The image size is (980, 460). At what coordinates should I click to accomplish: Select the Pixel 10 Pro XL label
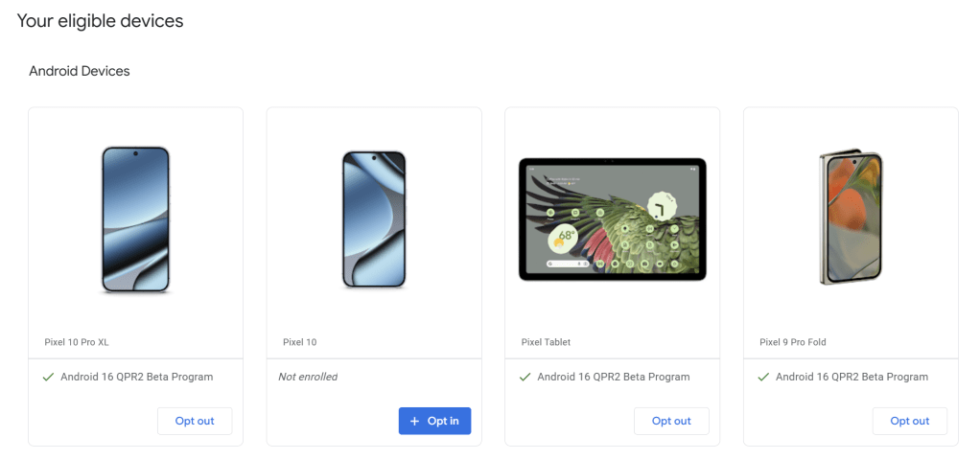pyautogui.click(x=77, y=342)
